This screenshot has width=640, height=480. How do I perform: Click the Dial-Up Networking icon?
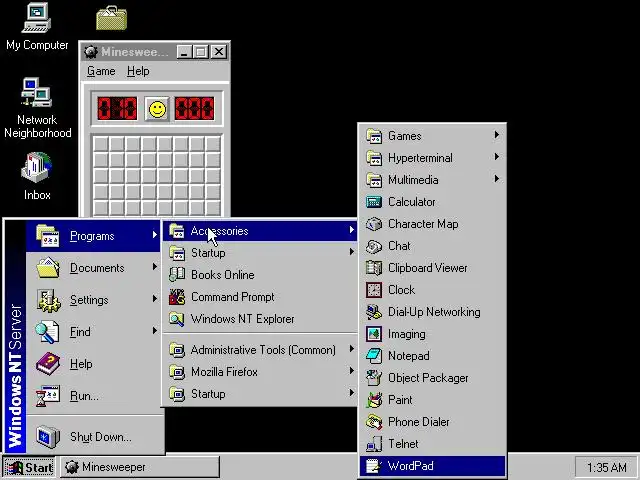[374, 312]
